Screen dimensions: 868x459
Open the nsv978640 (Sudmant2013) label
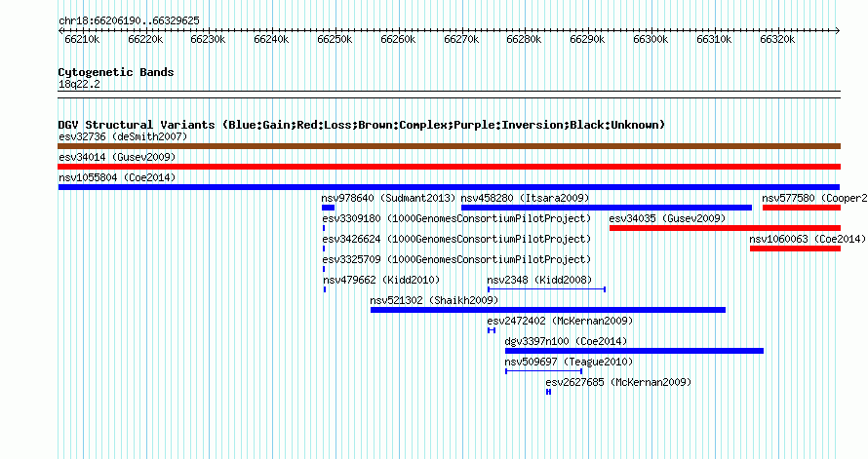pyautogui.click(x=388, y=198)
